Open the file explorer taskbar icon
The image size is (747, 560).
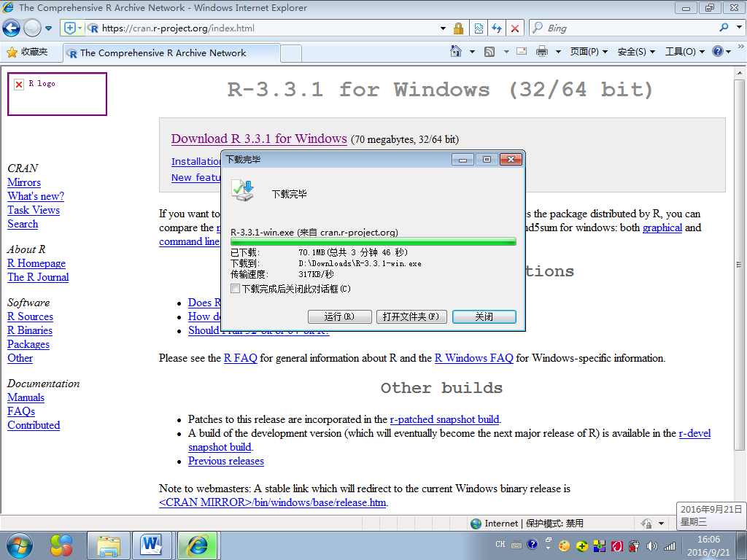tap(109, 545)
